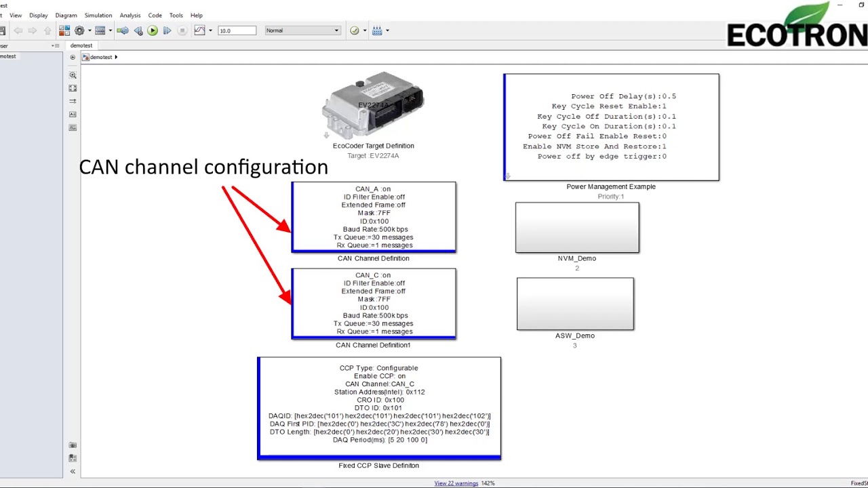Open the View menu

click(15, 15)
